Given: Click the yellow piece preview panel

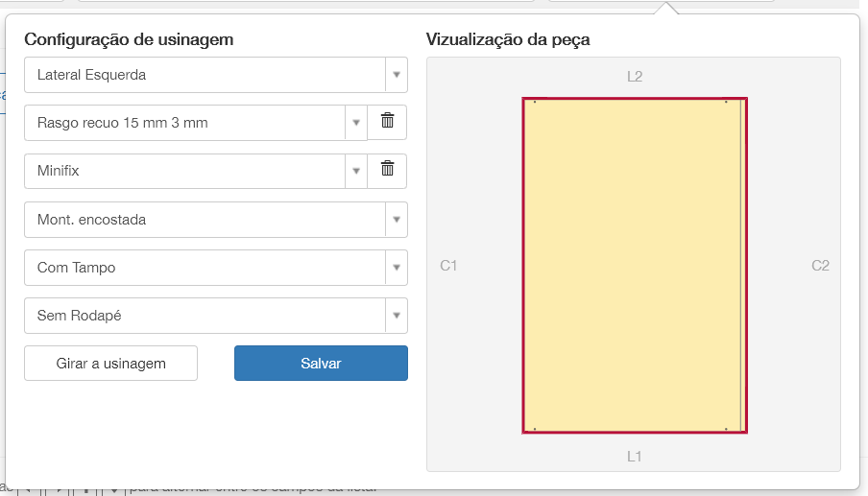Looking at the screenshot, I should [x=634, y=265].
